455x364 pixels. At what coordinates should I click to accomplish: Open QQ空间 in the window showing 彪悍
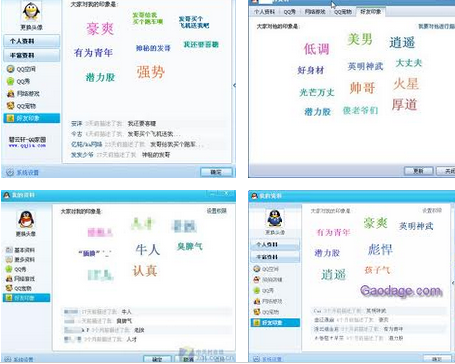(266, 269)
